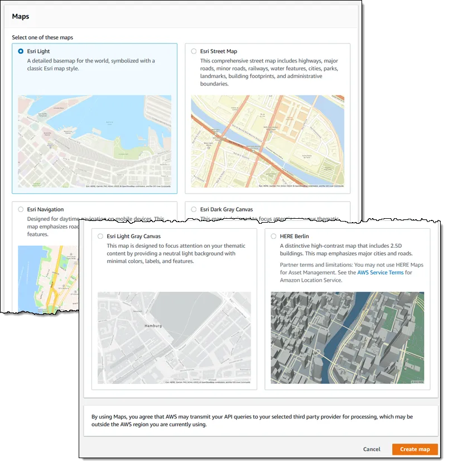Click the HERE Berlin title label
This screenshot has height=476, width=453.
tap(294, 236)
